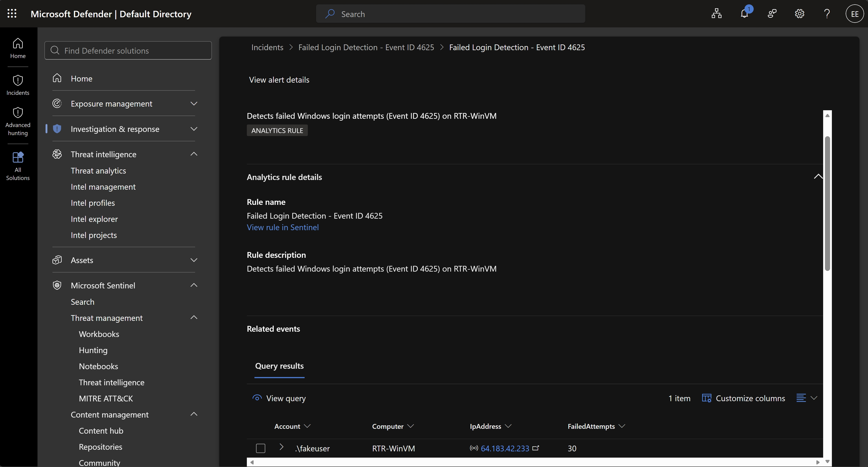Screen dimensions: 868x467
Task: Collapse the Threat intelligence section chevron
Action: point(194,154)
